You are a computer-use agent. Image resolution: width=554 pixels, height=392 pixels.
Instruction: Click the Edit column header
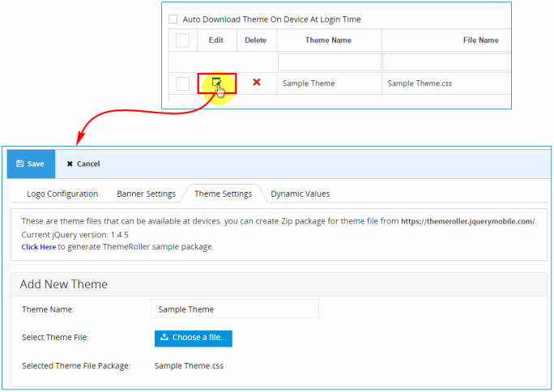tap(216, 40)
